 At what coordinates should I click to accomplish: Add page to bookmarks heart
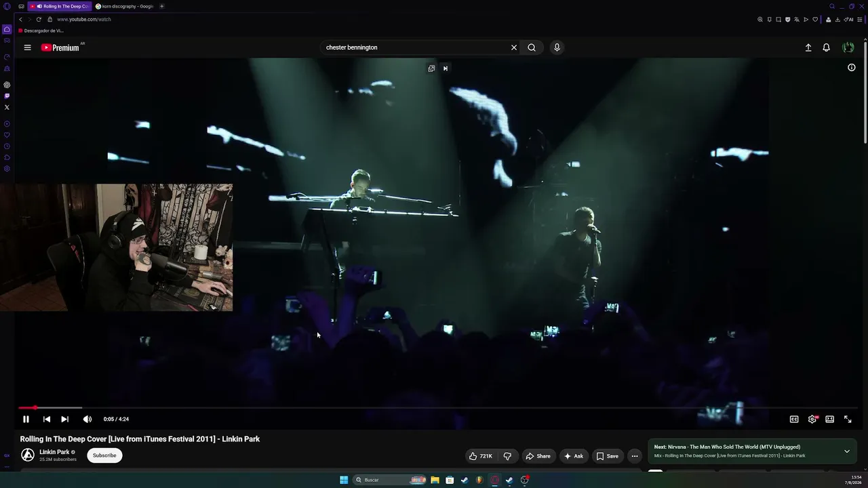(x=815, y=20)
